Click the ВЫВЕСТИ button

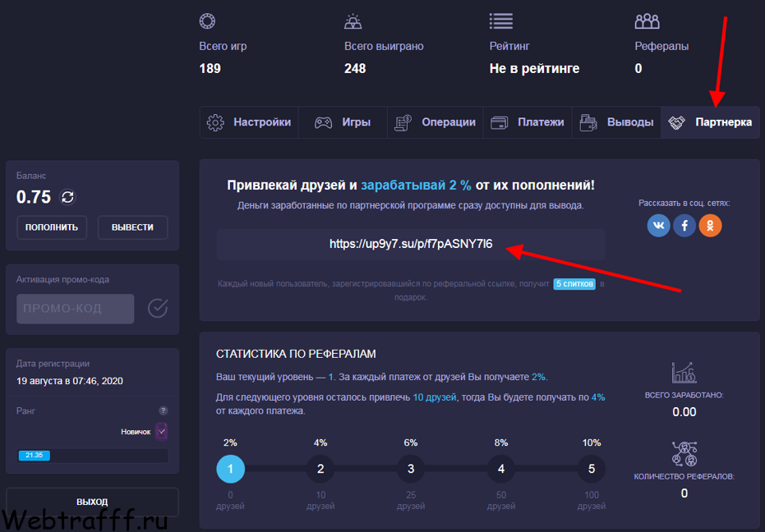pyautogui.click(x=133, y=227)
